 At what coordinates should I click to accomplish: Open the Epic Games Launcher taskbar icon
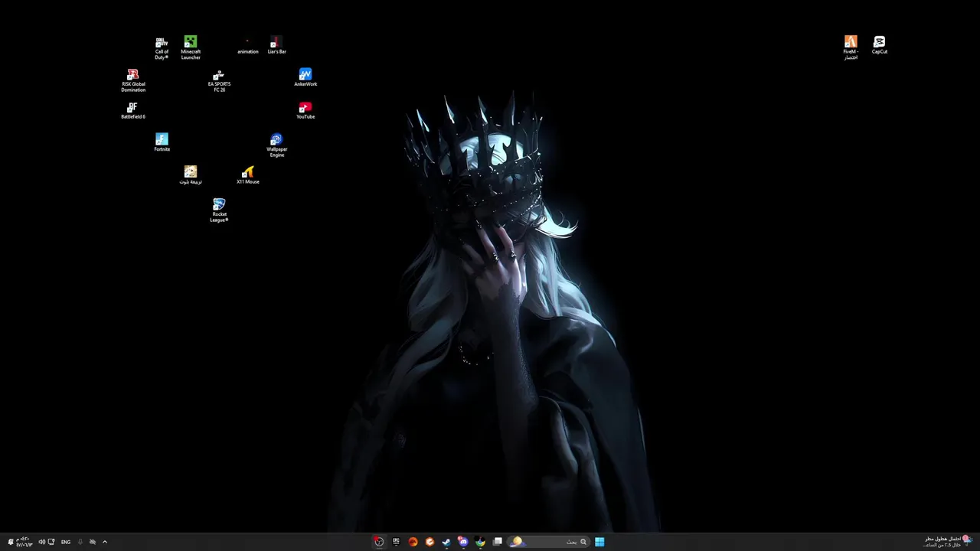396,542
